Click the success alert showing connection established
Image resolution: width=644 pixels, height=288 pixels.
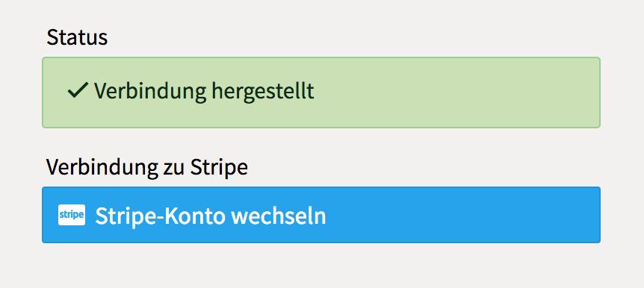pos(321,93)
